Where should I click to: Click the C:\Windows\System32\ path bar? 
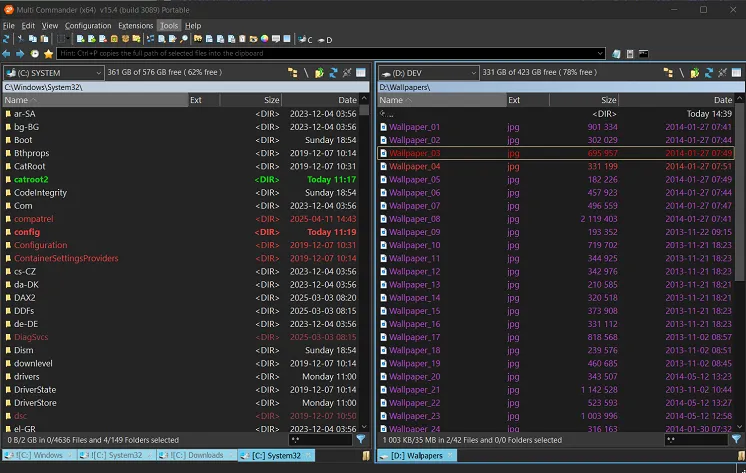click(x=186, y=87)
